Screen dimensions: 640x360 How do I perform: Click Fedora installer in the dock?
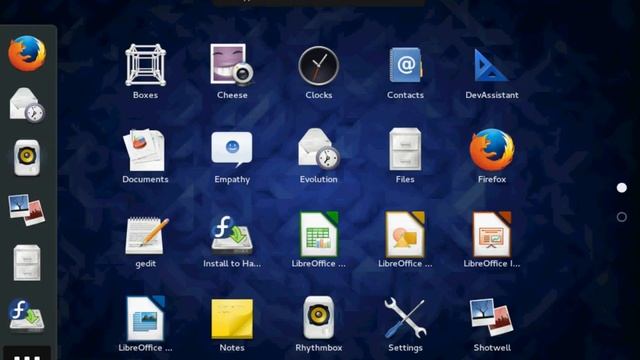[x=27, y=315]
